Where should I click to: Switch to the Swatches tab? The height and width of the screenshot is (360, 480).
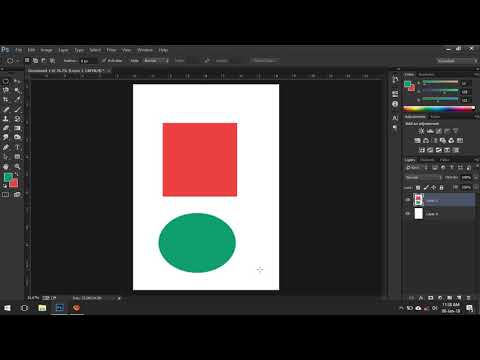[x=427, y=74]
